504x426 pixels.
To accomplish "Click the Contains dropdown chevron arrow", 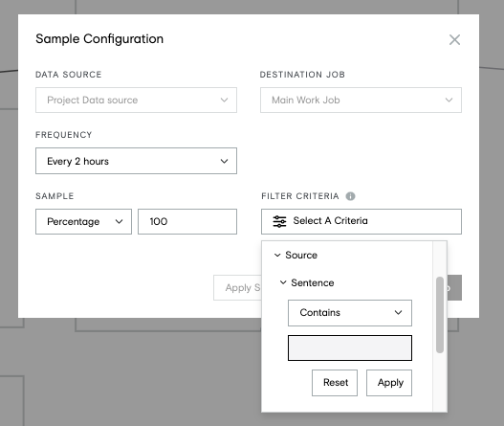I will point(398,312).
